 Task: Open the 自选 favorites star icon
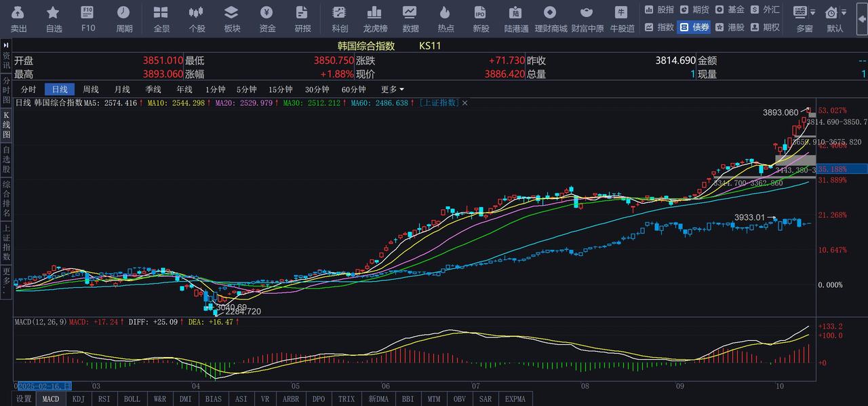[x=54, y=13]
